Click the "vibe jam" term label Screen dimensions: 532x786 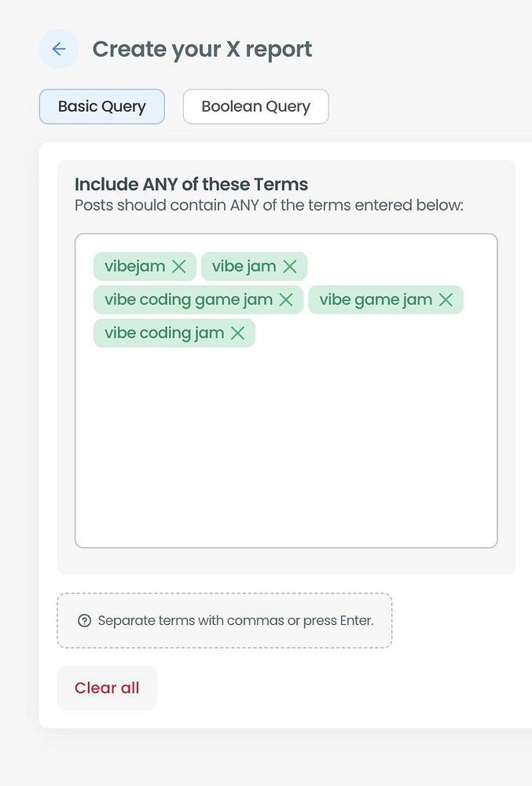[244, 266]
